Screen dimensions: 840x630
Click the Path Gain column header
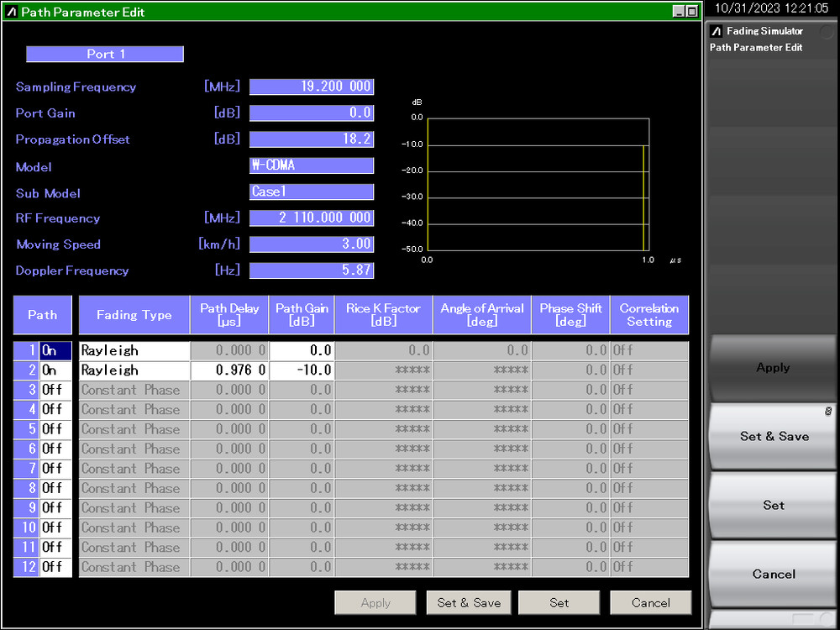point(302,315)
